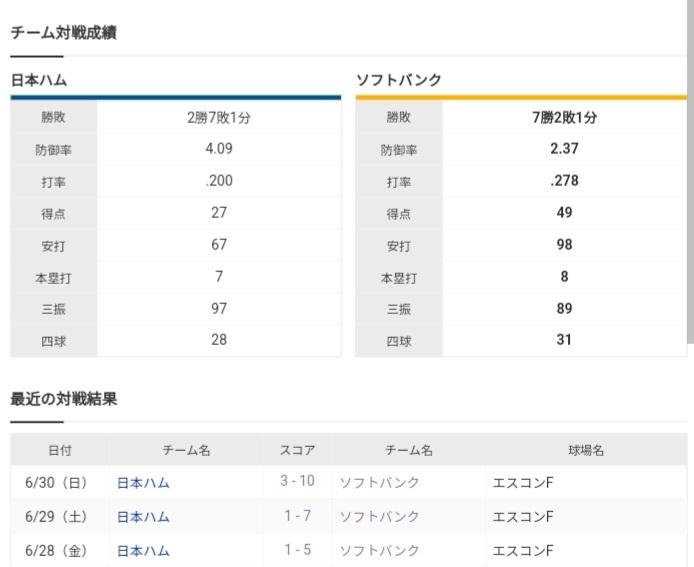Open 日本ハム link in 6/30 row
Viewport: 694px width, 567px height.
click(143, 482)
